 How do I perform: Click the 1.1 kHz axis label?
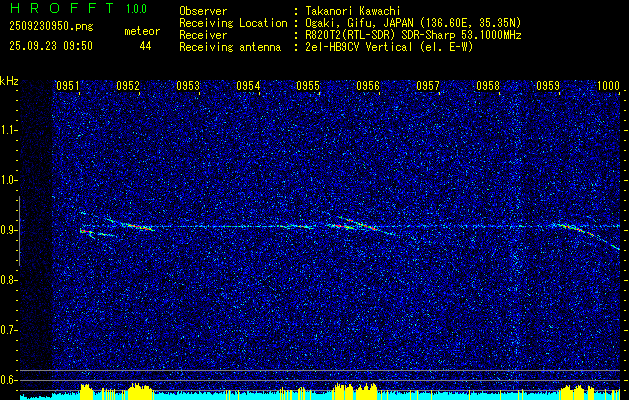tap(8, 130)
